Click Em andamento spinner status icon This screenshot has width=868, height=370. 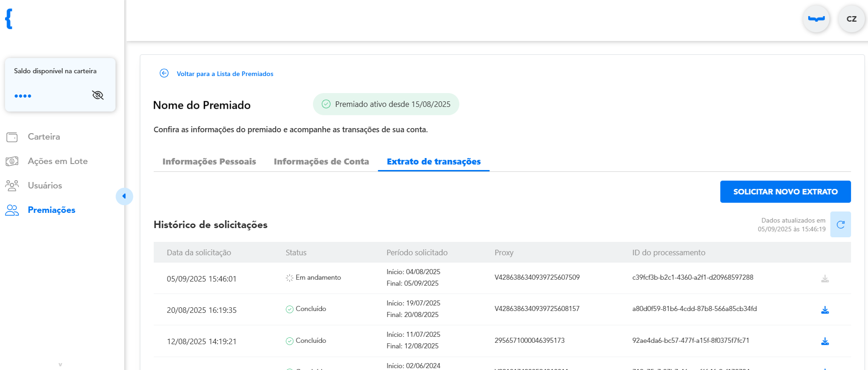(289, 278)
